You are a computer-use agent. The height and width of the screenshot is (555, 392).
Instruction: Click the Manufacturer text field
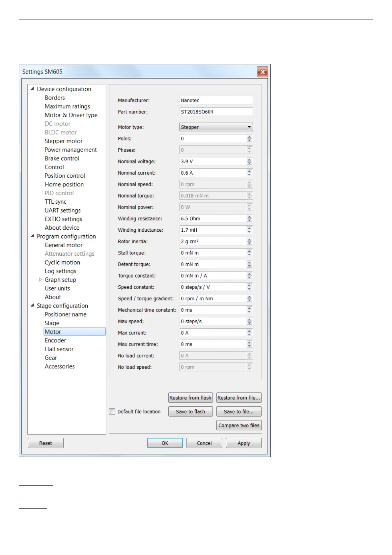tap(216, 101)
